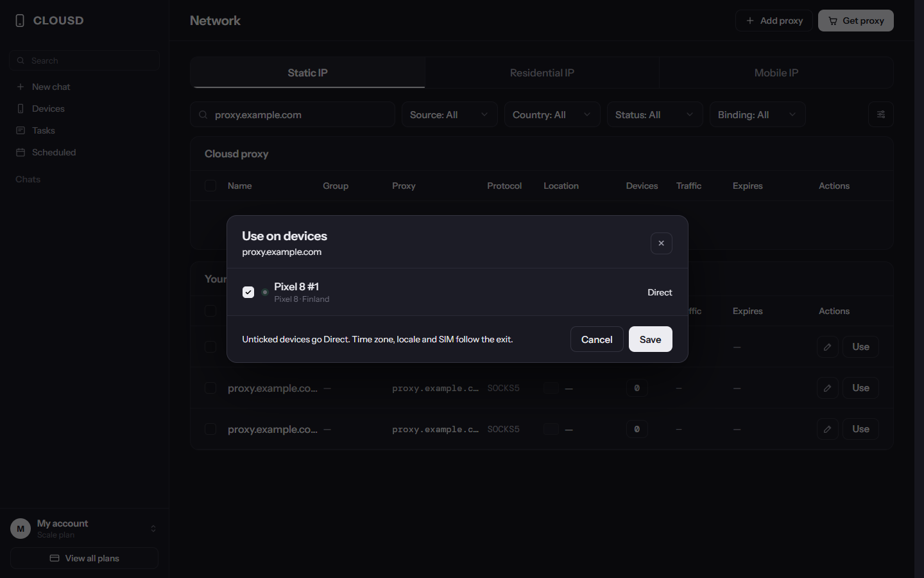Tick the checkbox of the row partly behind the dialog
This screenshot has width=924, height=578.
pos(210,347)
